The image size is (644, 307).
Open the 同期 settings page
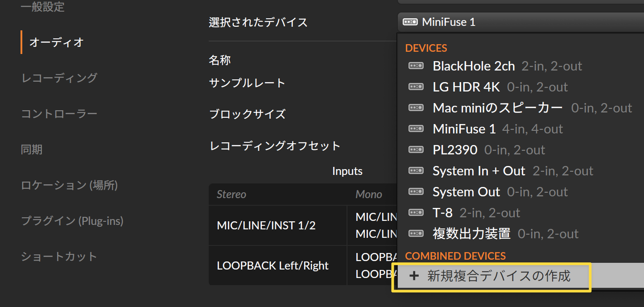[32, 149]
